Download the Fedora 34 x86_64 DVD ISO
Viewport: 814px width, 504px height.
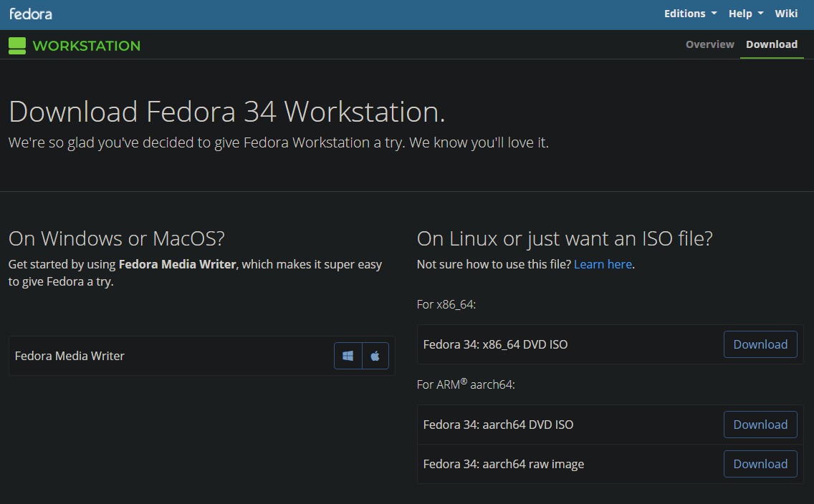click(x=760, y=344)
